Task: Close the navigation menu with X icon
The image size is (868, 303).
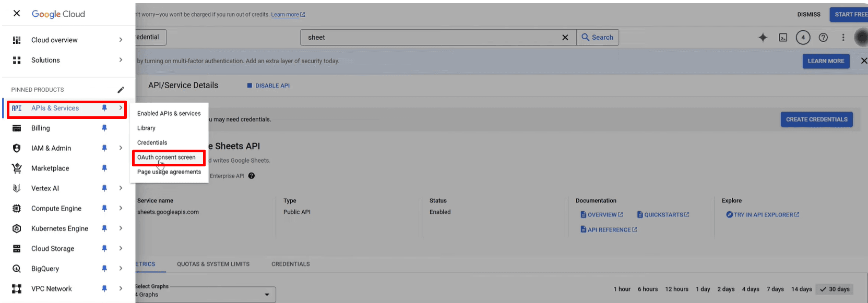Action: 17,14
